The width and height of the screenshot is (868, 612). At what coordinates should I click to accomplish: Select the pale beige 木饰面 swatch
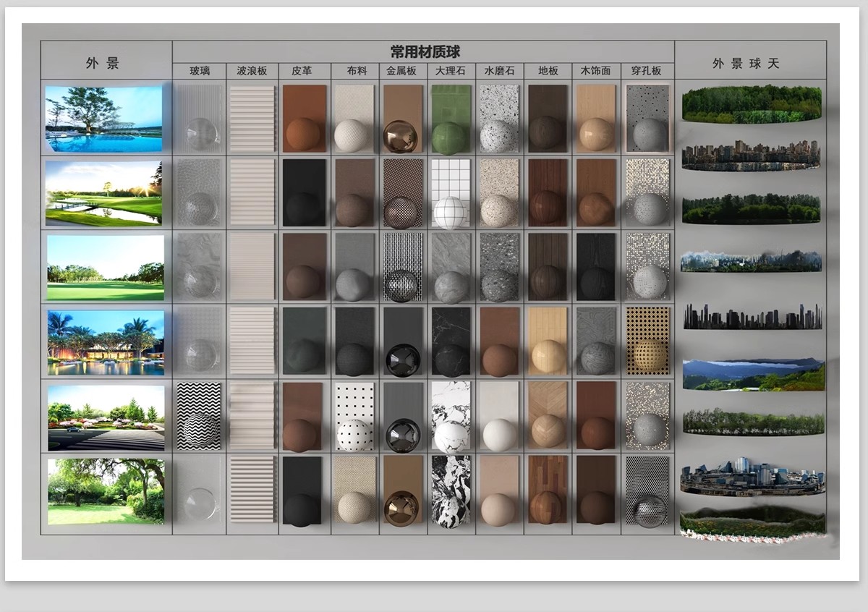point(596,118)
